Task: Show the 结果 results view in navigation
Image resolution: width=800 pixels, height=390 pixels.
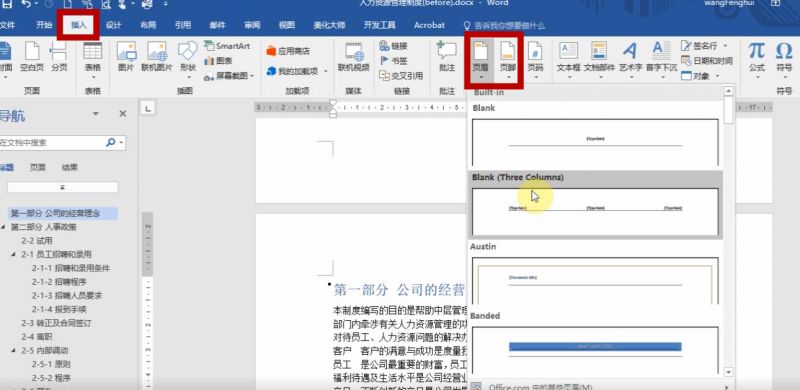Action: (69, 167)
